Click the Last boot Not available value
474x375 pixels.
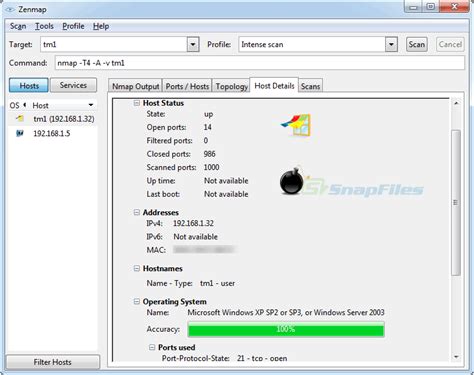[226, 194]
